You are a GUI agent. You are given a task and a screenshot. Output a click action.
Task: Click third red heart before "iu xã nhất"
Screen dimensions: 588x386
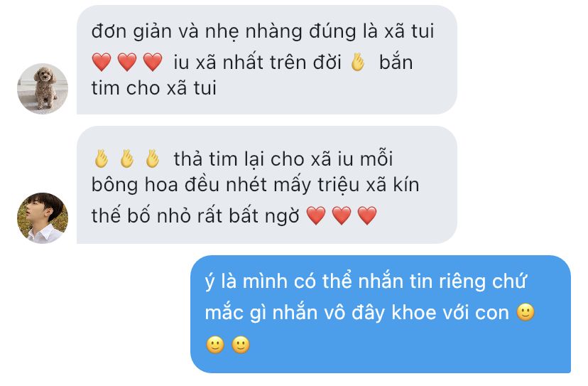pyautogui.click(x=153, y=62)
